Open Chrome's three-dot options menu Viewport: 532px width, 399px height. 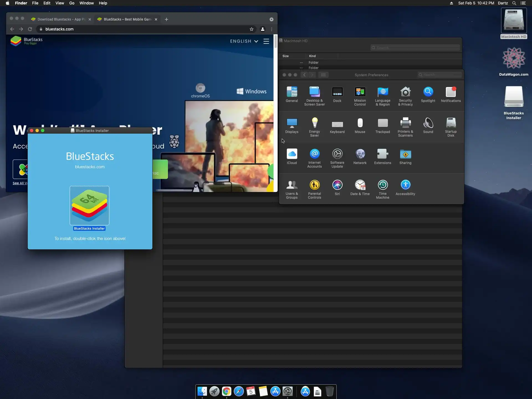tap(272, 29)
